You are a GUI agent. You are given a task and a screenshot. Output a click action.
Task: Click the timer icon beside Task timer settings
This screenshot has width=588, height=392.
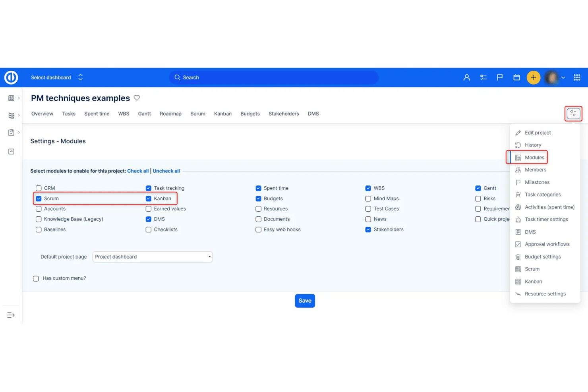[x=518, y=219]
